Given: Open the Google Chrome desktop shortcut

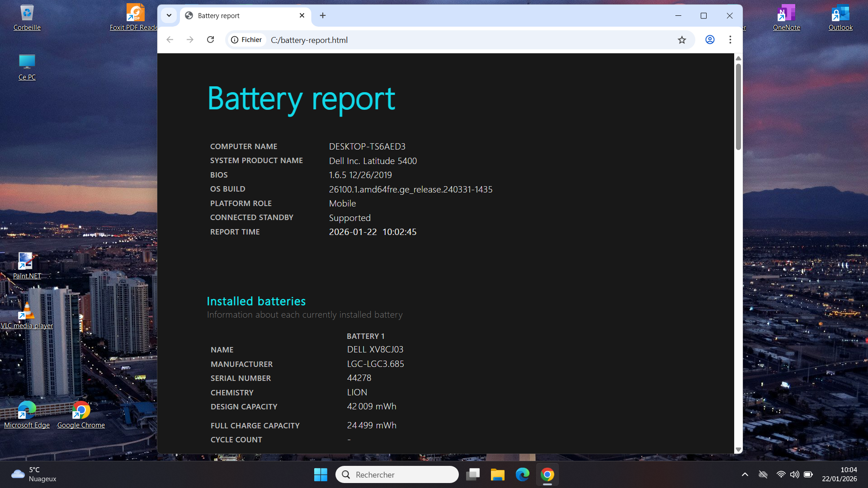Looking at the screenshot, I should [81, 415].
